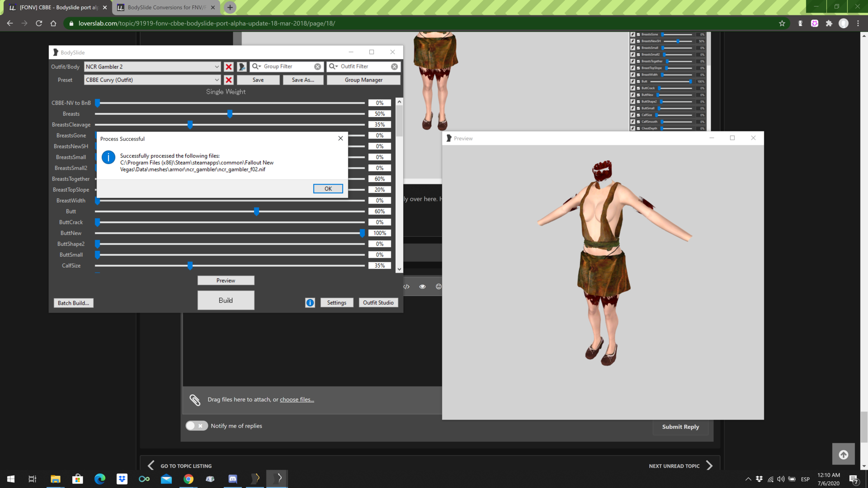The height and width of the screenshot is (488, 868).
Task: Delete the selected outfit with the red X
Action: [x=229, y=67]
